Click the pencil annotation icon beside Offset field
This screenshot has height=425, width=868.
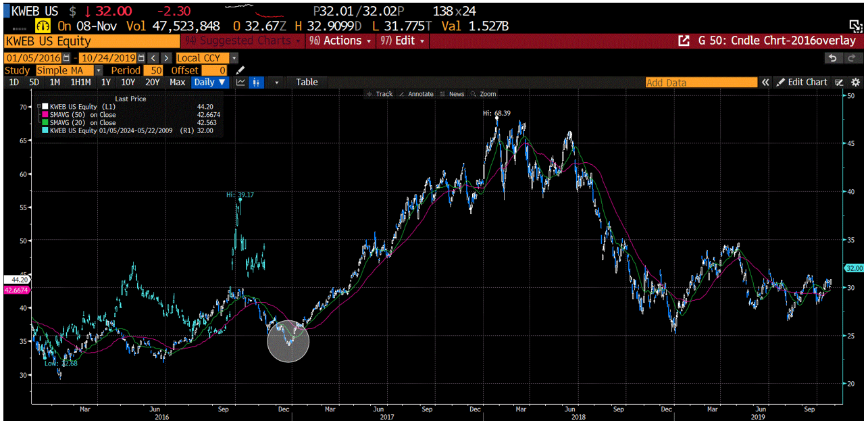[239, 70]
